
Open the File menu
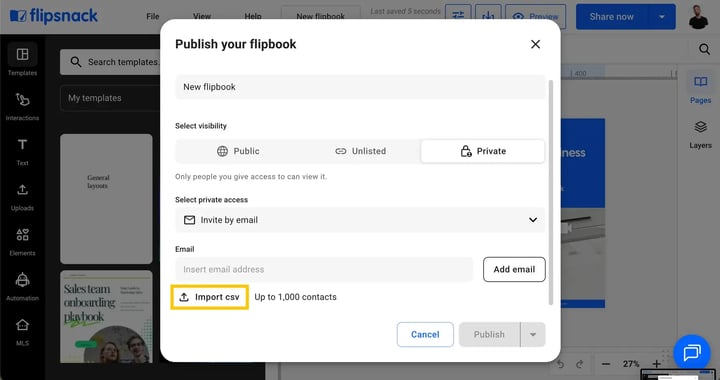coord(152,17)
